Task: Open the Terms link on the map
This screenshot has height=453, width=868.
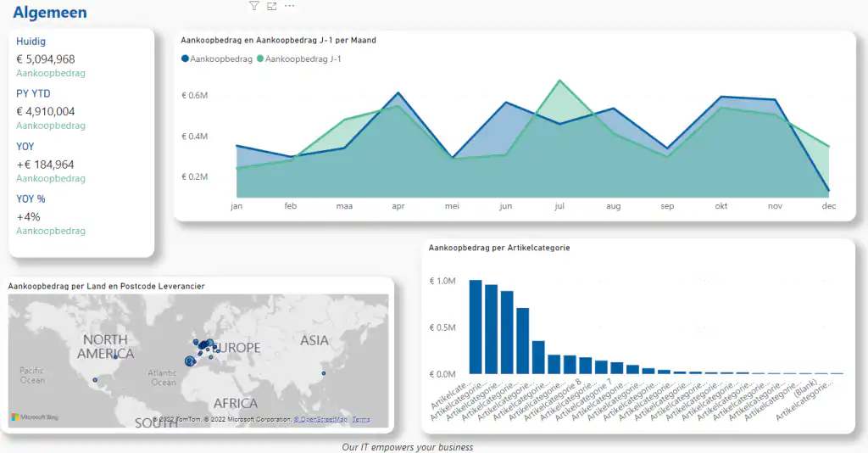Action: click(361, 419)
